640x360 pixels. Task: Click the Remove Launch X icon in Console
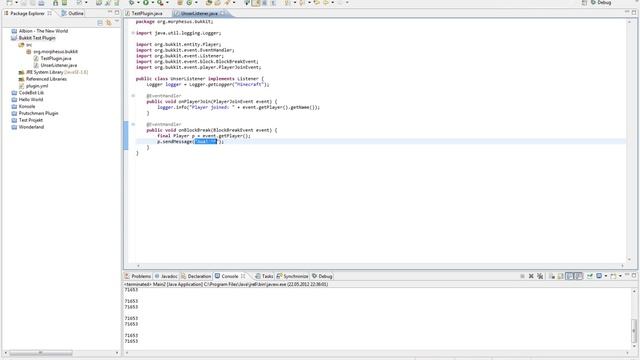click(x=531, y=276)
